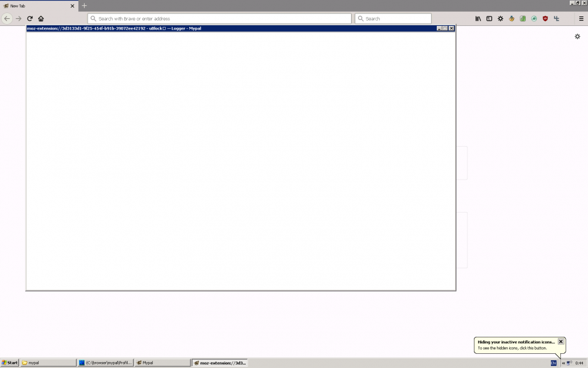Click the 0:44 taskbar clock
This screenshot has height=368, width=588.
point(579,363)
